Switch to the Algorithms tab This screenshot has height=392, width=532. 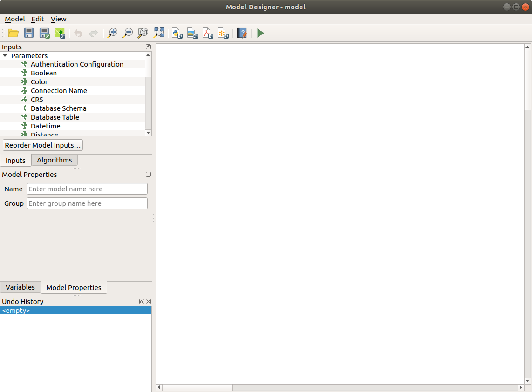[x=55, y=160]
